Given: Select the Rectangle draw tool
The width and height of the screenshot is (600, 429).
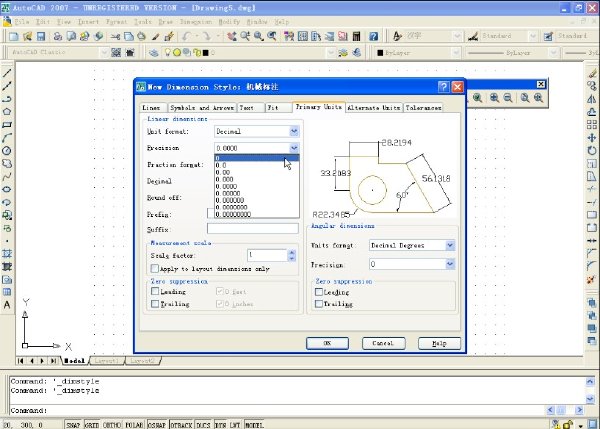Looking at the screenshot, I should 7,125.
